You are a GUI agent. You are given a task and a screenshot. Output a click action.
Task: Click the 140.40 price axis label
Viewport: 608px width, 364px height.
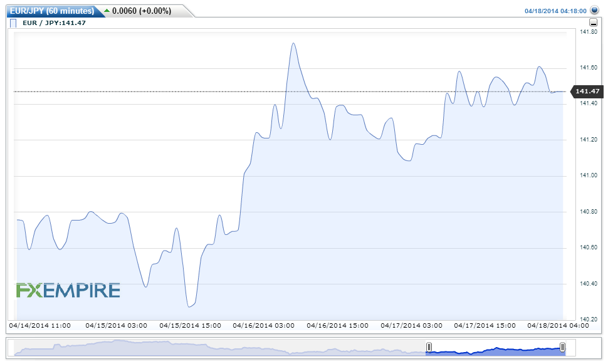click(588, 284)
